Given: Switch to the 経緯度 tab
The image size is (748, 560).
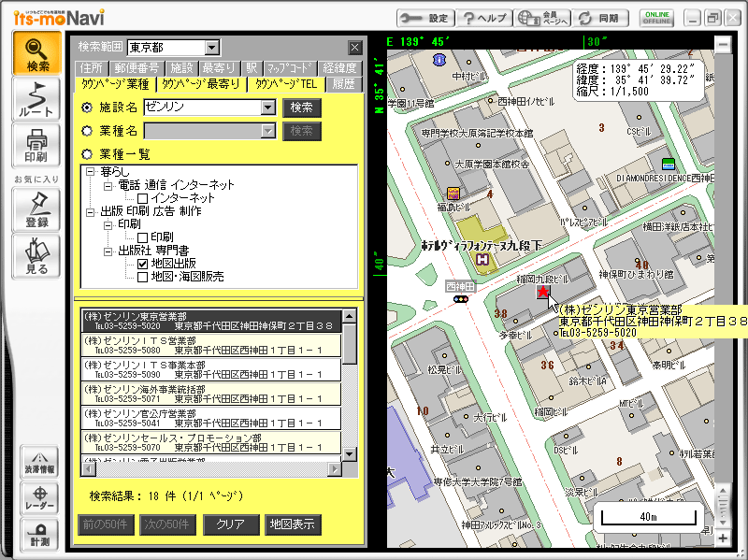Looking at the screenshot, I should pos(339,68).
